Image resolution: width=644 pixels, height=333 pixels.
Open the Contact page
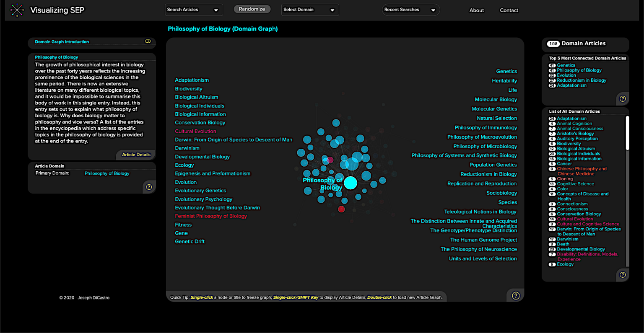(509, 10)
